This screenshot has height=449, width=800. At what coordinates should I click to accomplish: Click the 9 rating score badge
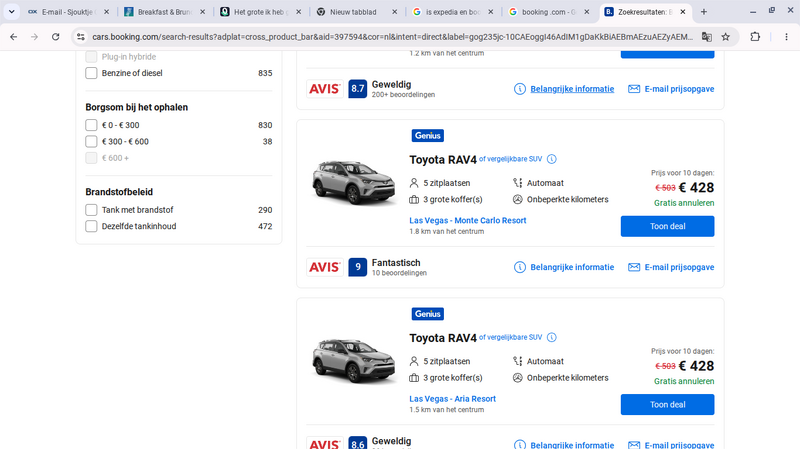358,267
